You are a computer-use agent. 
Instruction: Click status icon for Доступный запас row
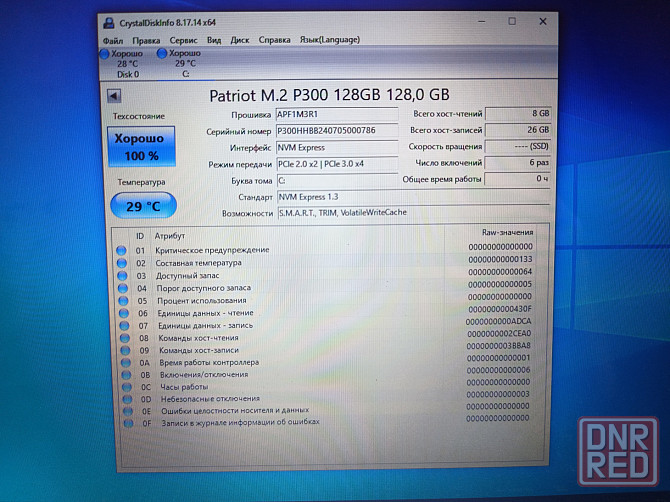pyautogui.click(x=123, y=276)
